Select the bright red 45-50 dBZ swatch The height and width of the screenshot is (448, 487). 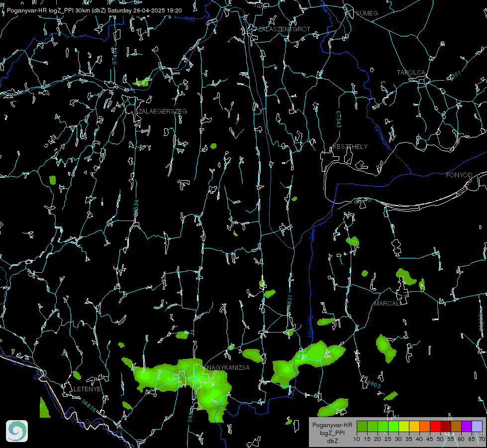tap(435, 427)
